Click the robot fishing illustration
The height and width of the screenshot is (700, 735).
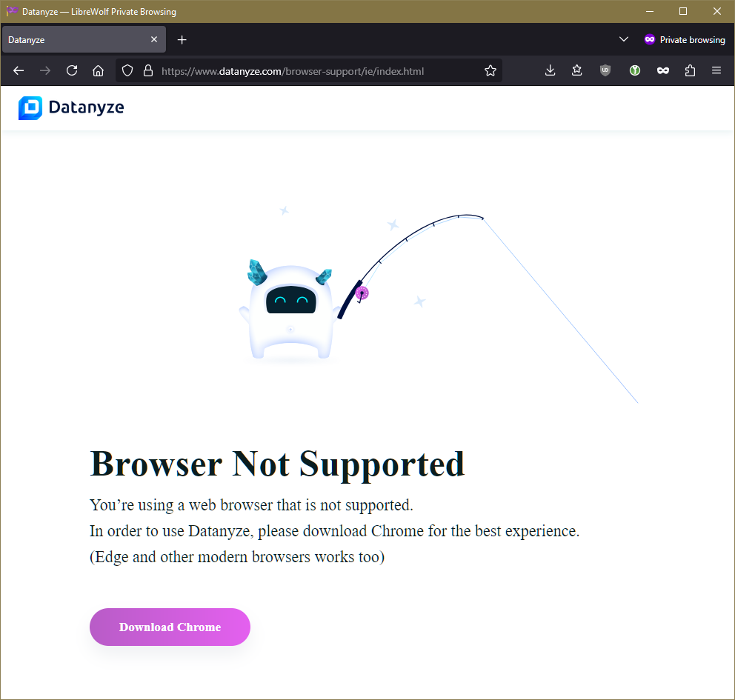439,303
